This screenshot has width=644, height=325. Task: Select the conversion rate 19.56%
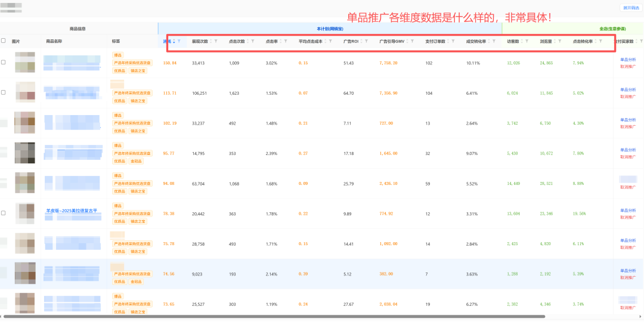click(579, 213)
